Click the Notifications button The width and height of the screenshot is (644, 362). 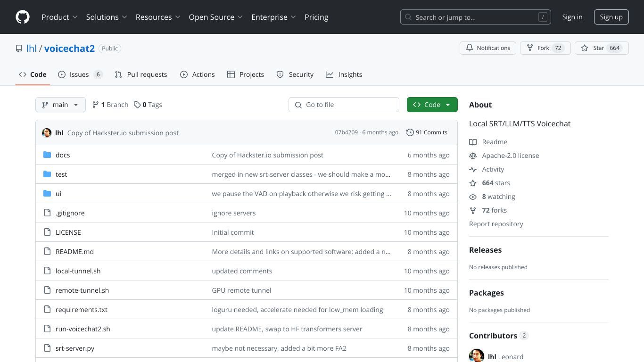[488, 48]
